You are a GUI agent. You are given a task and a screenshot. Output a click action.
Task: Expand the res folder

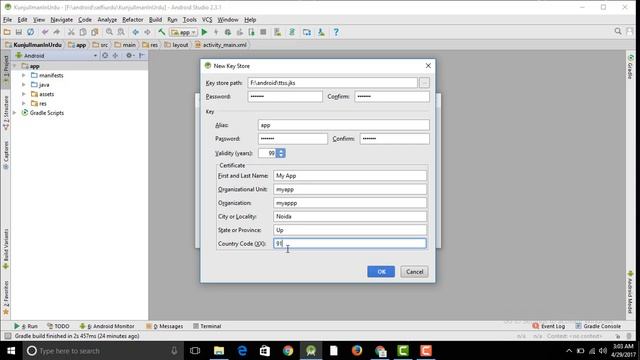[24, 104]
